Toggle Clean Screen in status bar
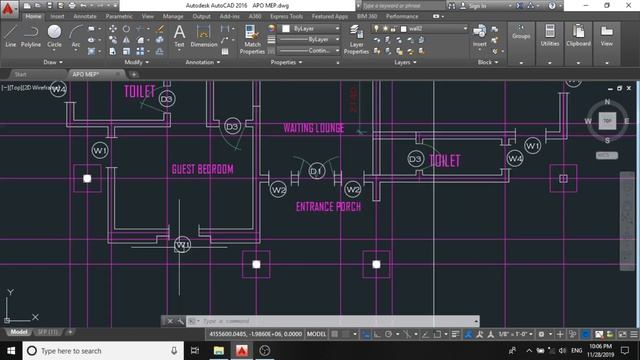This screenshot has width=640, height=360. 622,334
